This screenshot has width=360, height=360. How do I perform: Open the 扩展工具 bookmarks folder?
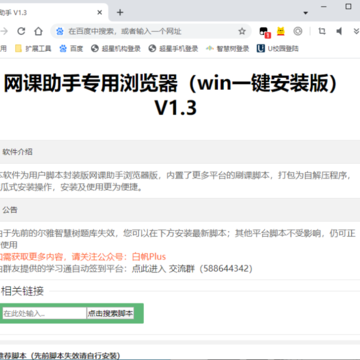tap(33, 49)
